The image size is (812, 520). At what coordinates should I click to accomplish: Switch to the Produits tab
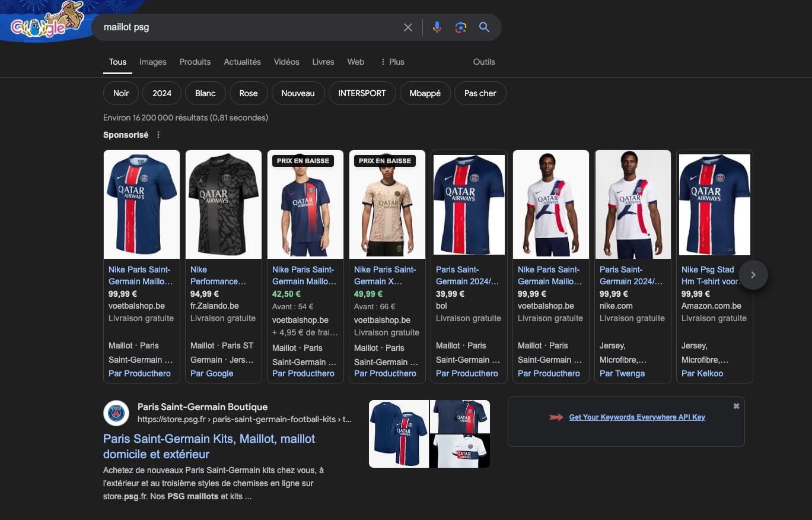point(195,62)
